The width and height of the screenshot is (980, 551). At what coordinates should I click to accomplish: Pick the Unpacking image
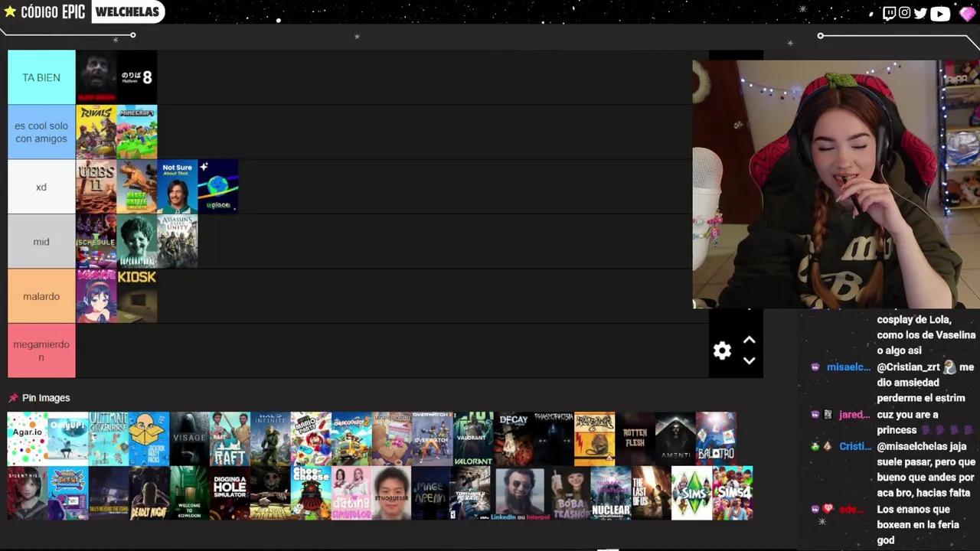point(392,439)
